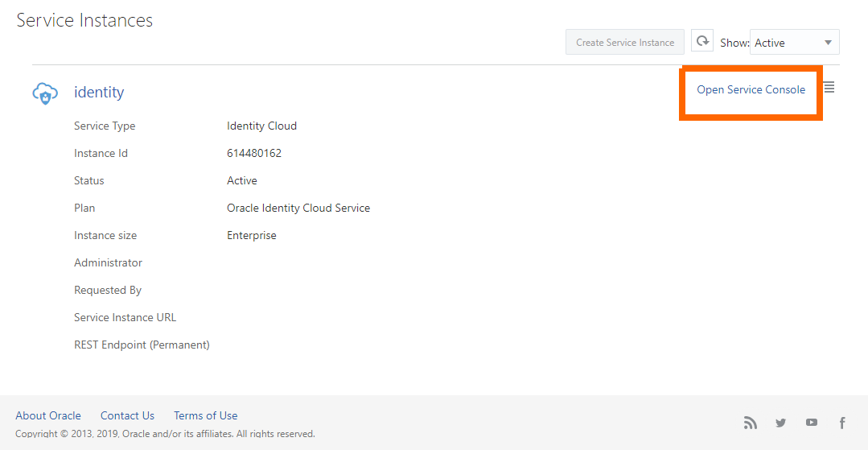This screenshot has width=868, height=450.
Task: Click the REST Endpoint (Permanent) label
Action: 142,345
